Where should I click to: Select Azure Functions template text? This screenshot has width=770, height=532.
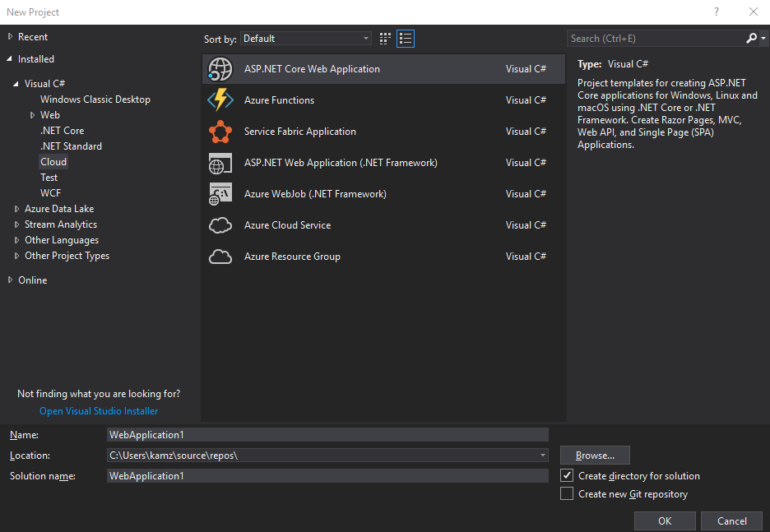[279, 100]
